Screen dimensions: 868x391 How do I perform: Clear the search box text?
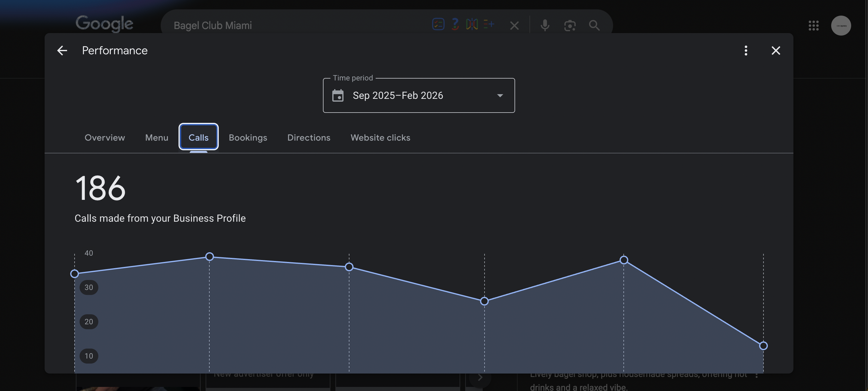[x=514, y=25]
